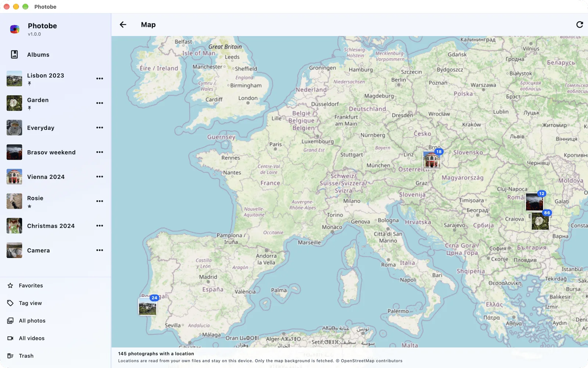Click the star icon under Rosie
The image size is (588, 368).
29,206
